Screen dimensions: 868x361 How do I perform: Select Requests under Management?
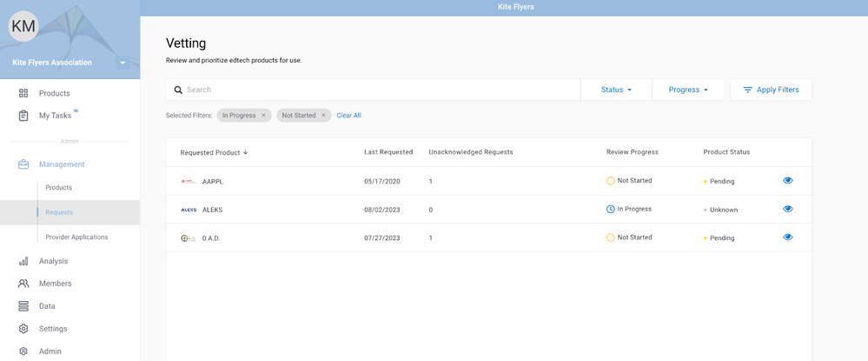pyautogui.click(x=59, y=212)
